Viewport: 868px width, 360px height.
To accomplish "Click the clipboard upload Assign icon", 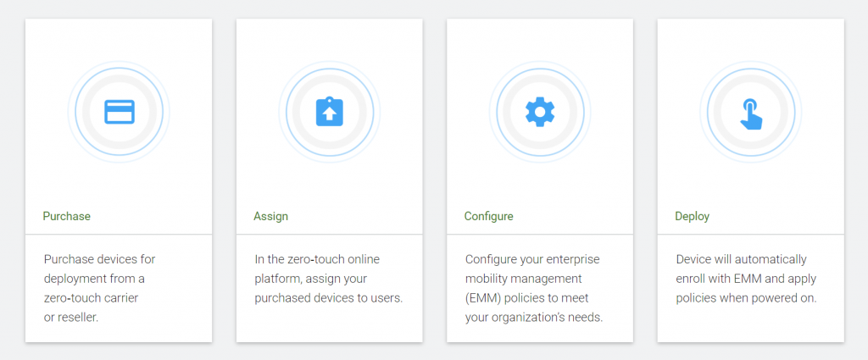I will pyautogui.click(x=329, y=112).
